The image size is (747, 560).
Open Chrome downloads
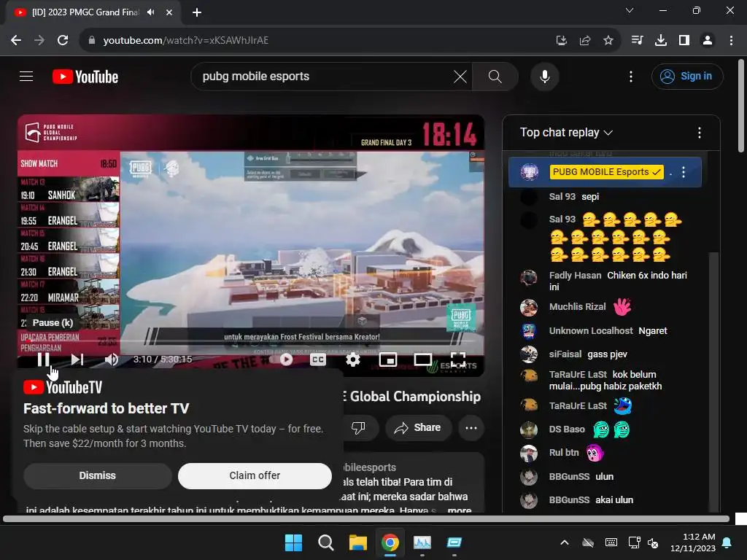660,41
